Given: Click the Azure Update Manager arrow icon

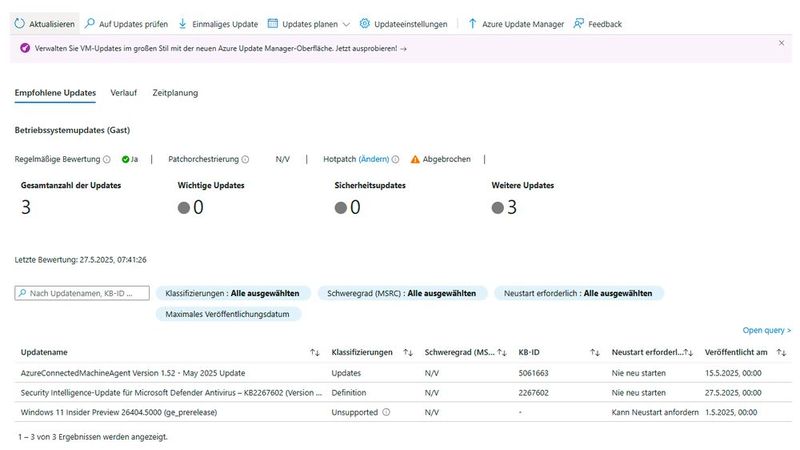Looking at the screenshot, I should tap(472, 23).
